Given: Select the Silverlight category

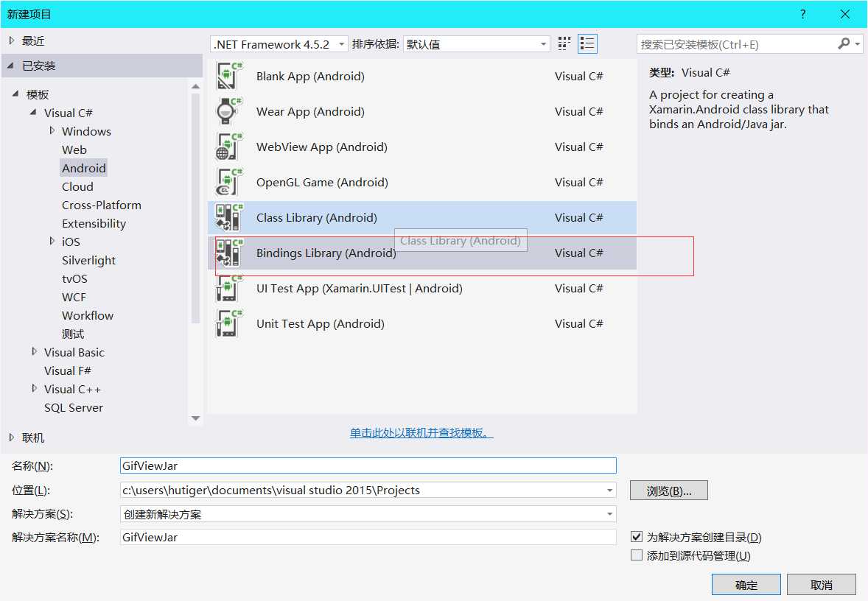Looking at the screenshot, I should coord(88,260).
